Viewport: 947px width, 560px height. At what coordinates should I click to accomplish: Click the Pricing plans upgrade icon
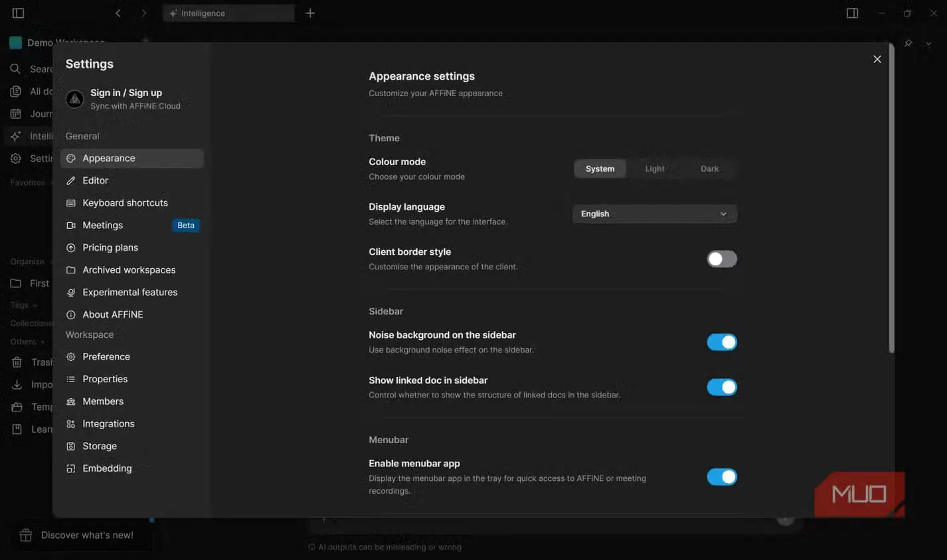coord(71,247)
